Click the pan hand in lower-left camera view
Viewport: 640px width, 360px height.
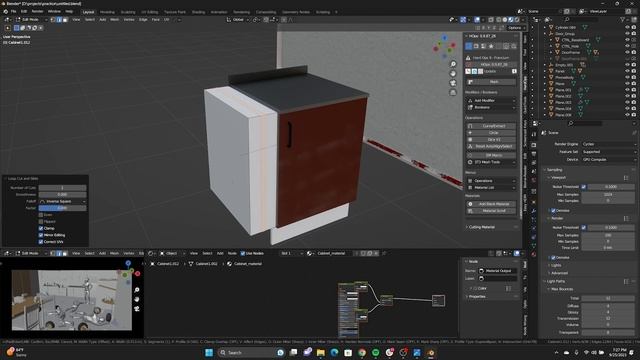coord(137,299)
